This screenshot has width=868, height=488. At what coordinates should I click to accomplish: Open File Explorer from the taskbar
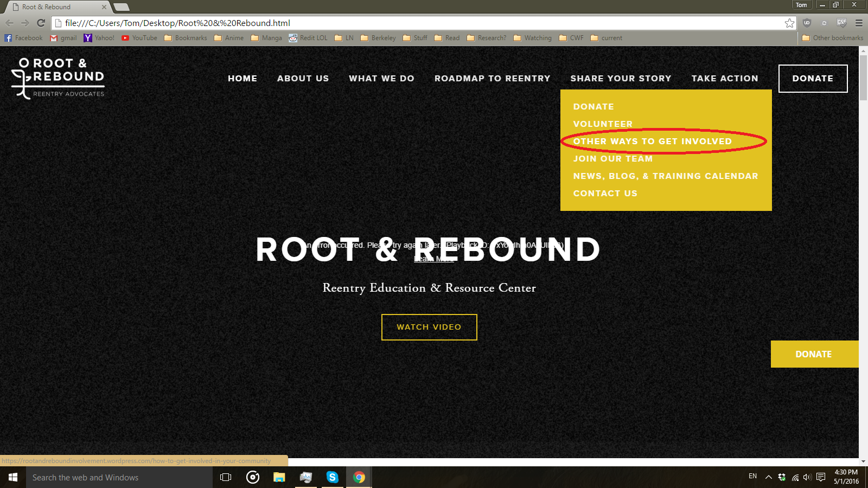click(279, 477)
